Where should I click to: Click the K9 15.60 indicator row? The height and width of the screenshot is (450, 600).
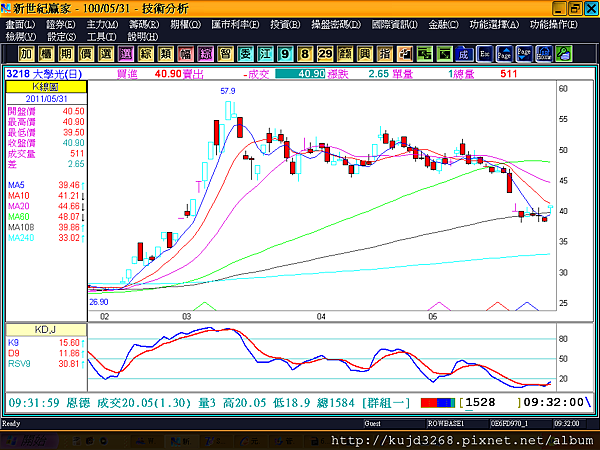(x=46, y=343)
